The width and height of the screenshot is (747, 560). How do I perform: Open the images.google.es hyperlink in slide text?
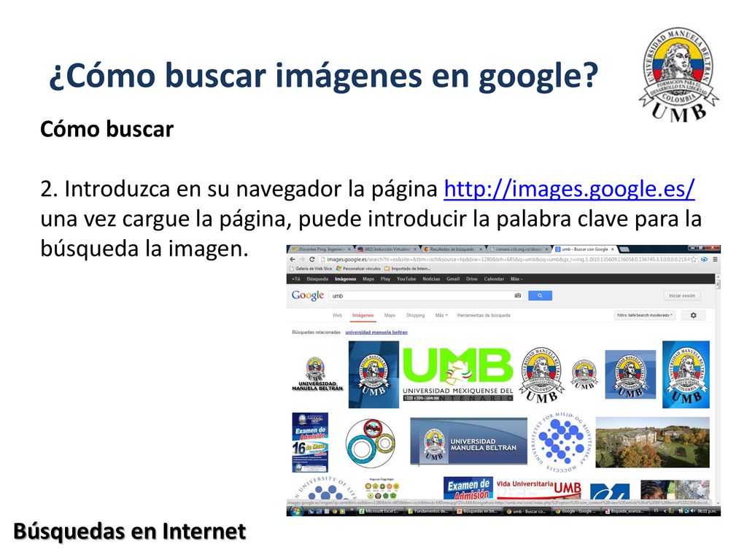569,189
